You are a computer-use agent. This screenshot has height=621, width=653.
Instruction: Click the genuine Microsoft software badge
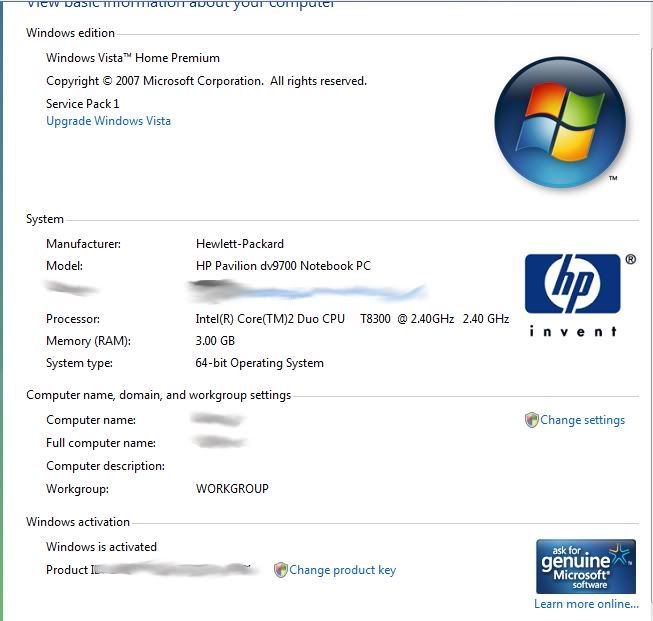tap(586, 566)
